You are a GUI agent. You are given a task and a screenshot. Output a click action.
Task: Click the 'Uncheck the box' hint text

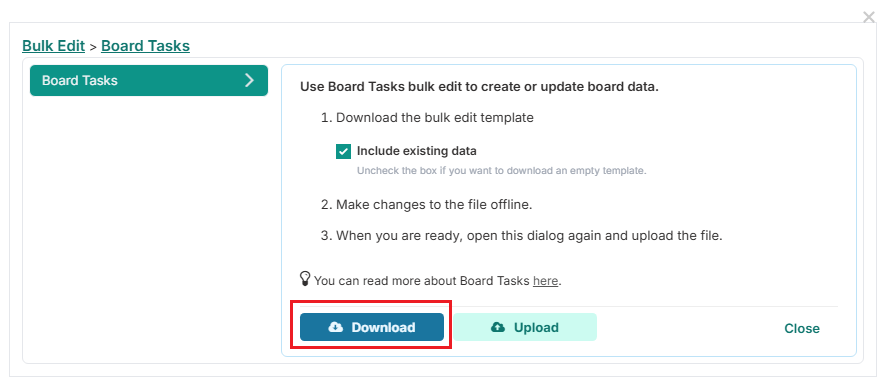(x=502, y=170)
